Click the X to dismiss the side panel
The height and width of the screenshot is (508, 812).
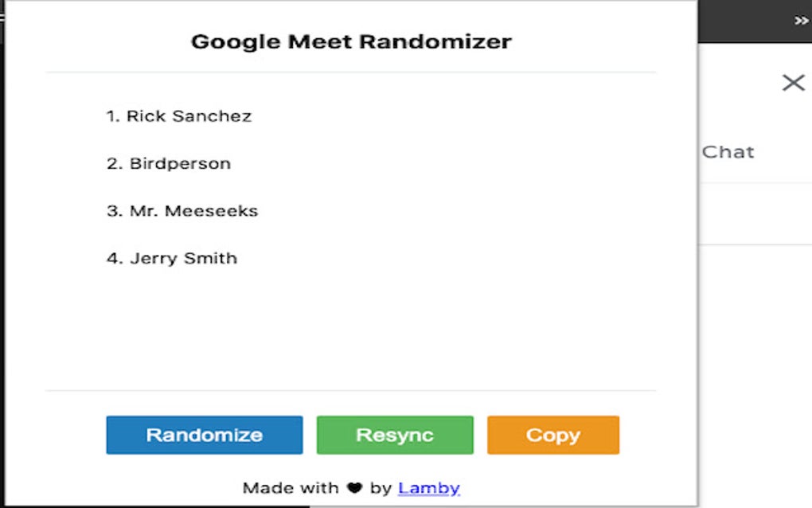pyautogui.click(x=793, y=82)
